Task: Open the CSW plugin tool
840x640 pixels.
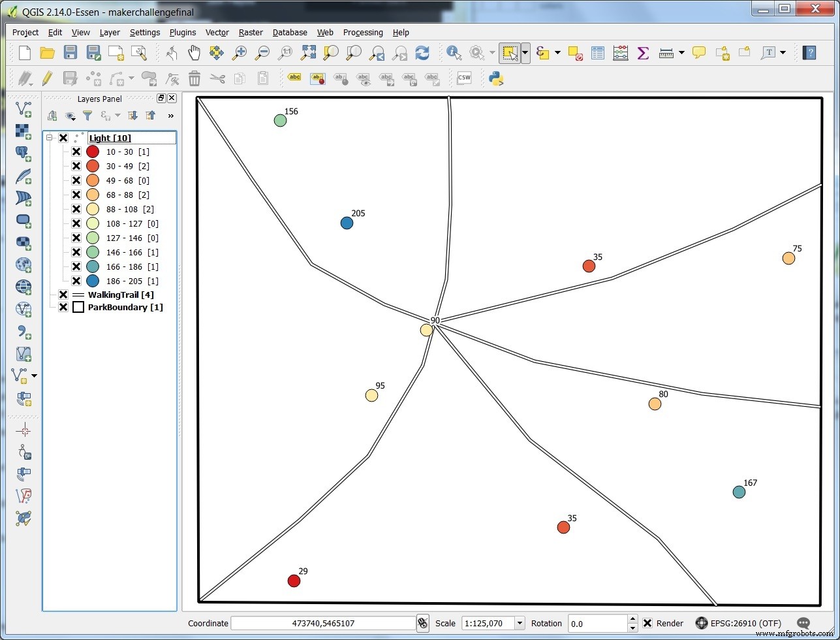Action: click(x=464, y=78)
